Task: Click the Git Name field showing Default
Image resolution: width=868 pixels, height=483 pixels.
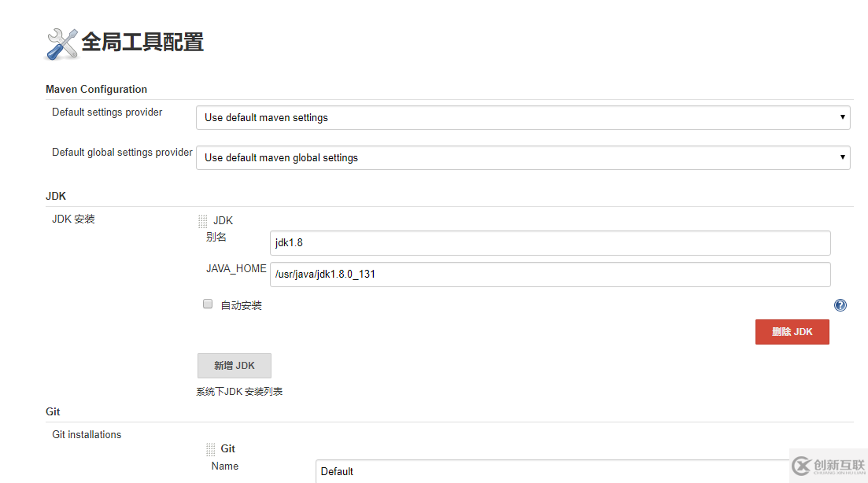Action: click(551, 471)
